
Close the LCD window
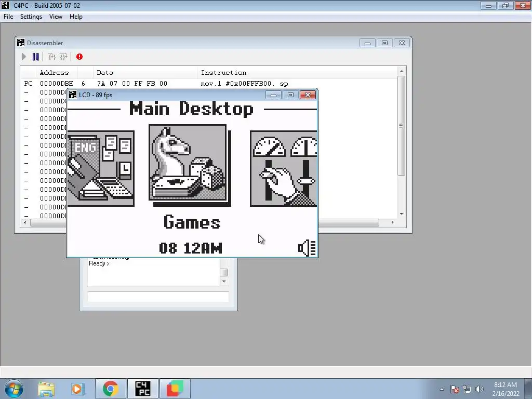point(308,95)
